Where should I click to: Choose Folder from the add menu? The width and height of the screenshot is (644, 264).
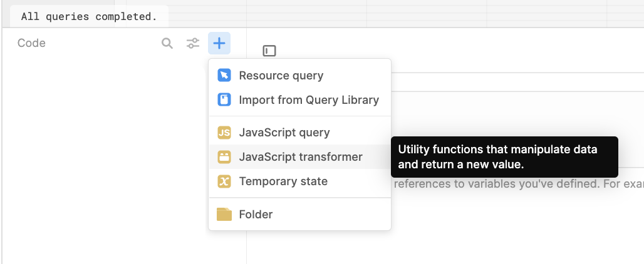click(x=256, y=215)
